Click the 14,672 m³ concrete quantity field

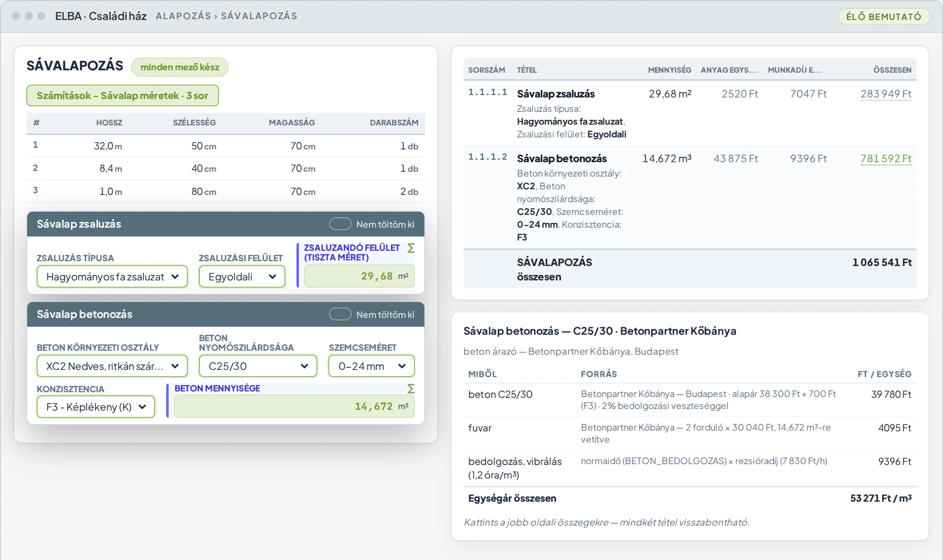pos(294,406)
